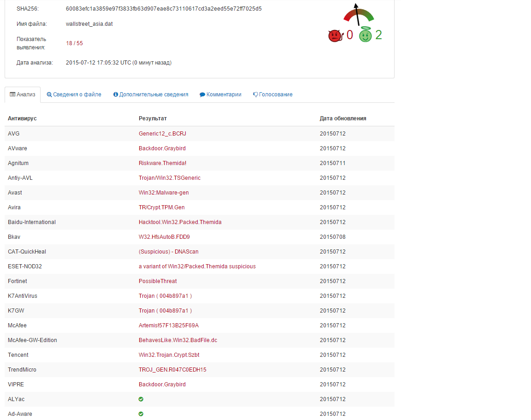The image size is (531, 420).
Task: Open the Анализ tab
Action: 23,95
